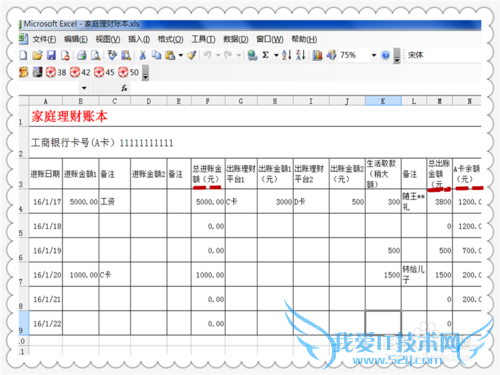Screen dimensions: 500x375
Task: Select column K header
Action: pos(383,101)
